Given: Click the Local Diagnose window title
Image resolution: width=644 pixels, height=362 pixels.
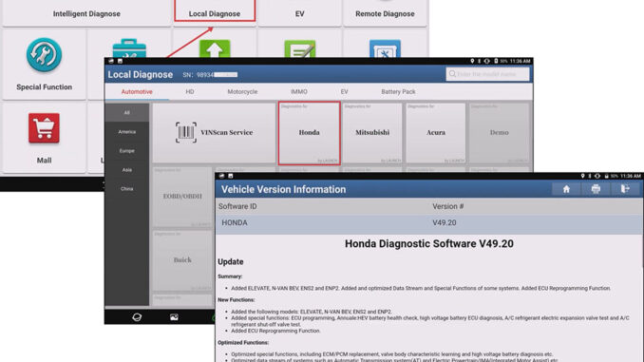Looking at the screenshot, I should point(140,74).
